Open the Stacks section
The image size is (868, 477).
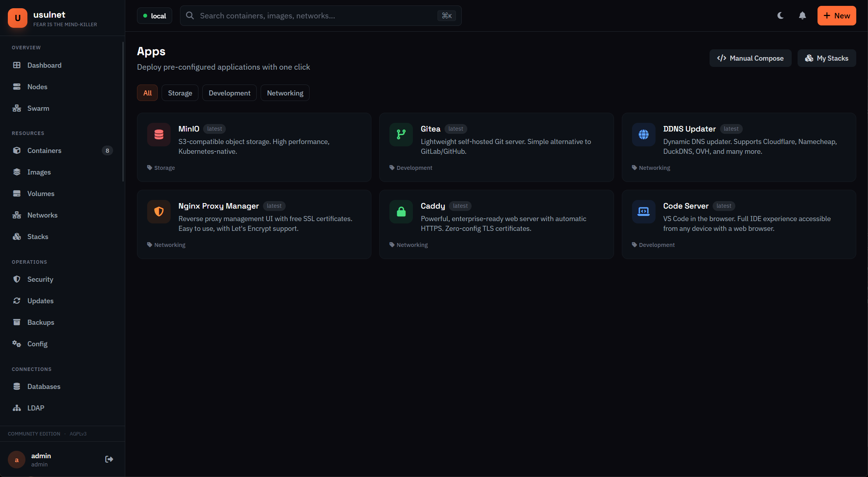pos(38,236)
